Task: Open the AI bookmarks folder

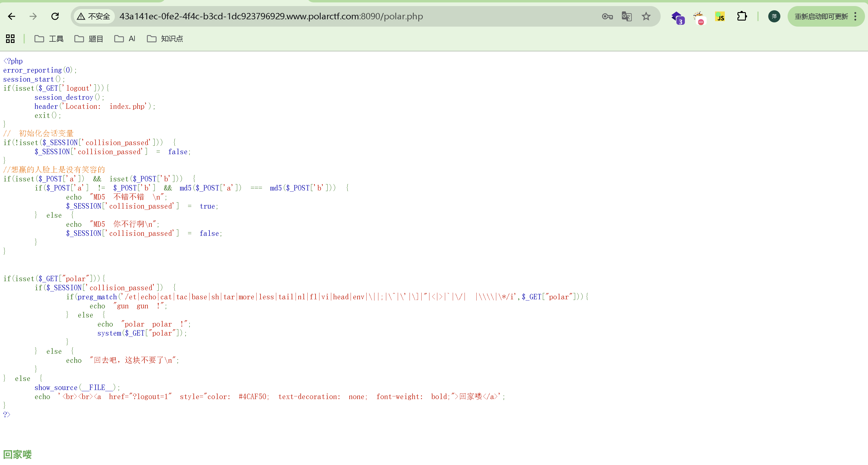Action: click(125, 39)
